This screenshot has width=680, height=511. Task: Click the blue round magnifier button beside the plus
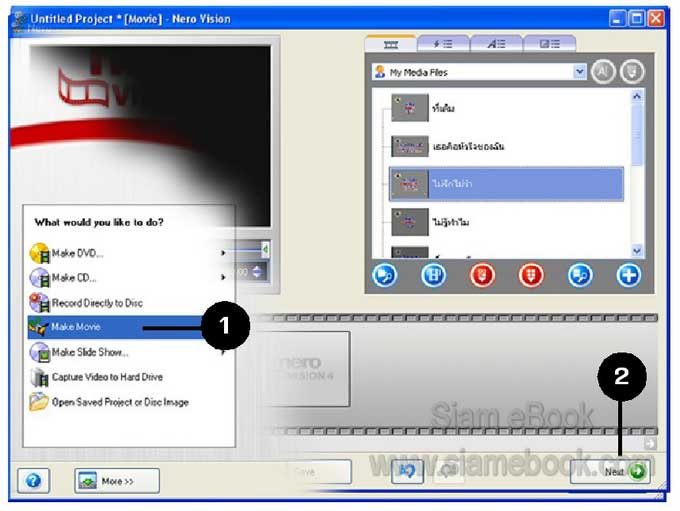(580, 275)
